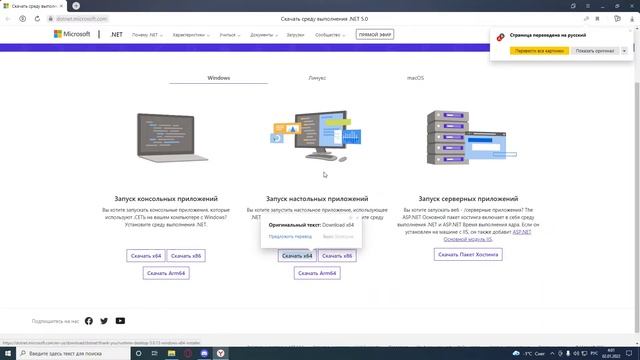640x360 pixels.
Task: Click Cortana circle icon in taskbar
Action: [x=138, y=353]
